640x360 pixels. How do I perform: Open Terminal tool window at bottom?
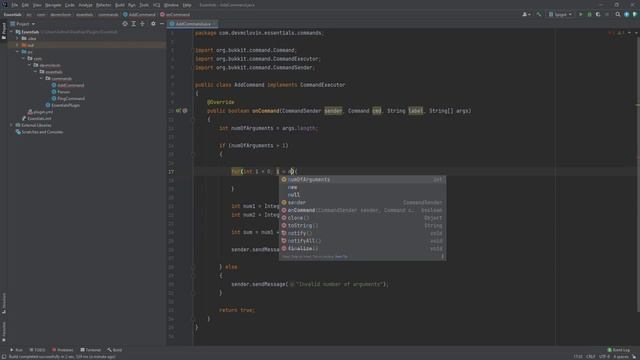(x=91, y=350)
